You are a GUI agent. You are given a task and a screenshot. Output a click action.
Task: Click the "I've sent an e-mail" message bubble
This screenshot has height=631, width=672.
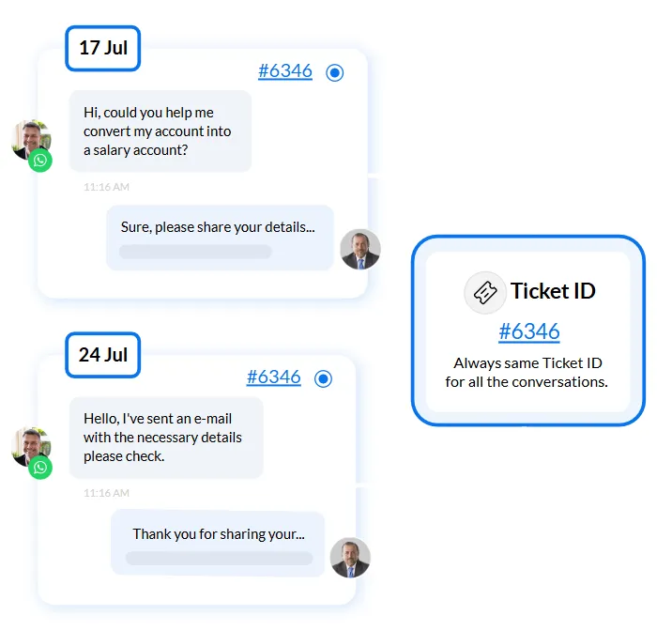pyautogui.click(x=165, y=438)
